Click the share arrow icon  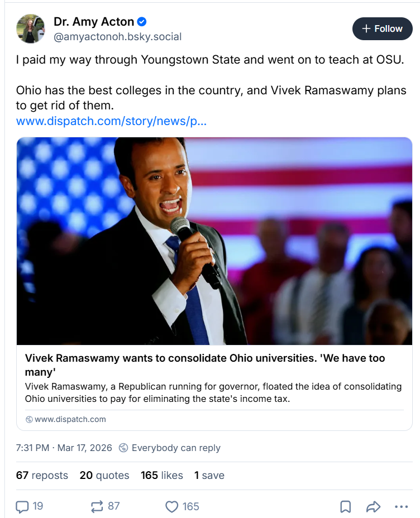click(x=373, y=506)
